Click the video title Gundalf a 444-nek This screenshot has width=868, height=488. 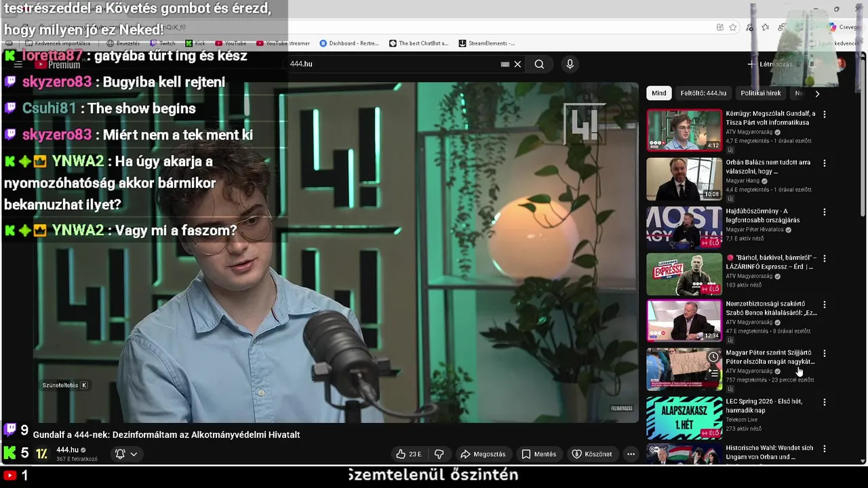point(166,434)
